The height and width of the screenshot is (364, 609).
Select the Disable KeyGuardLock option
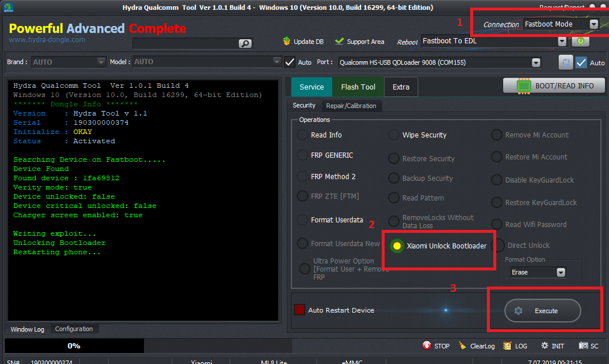[497, 180]
